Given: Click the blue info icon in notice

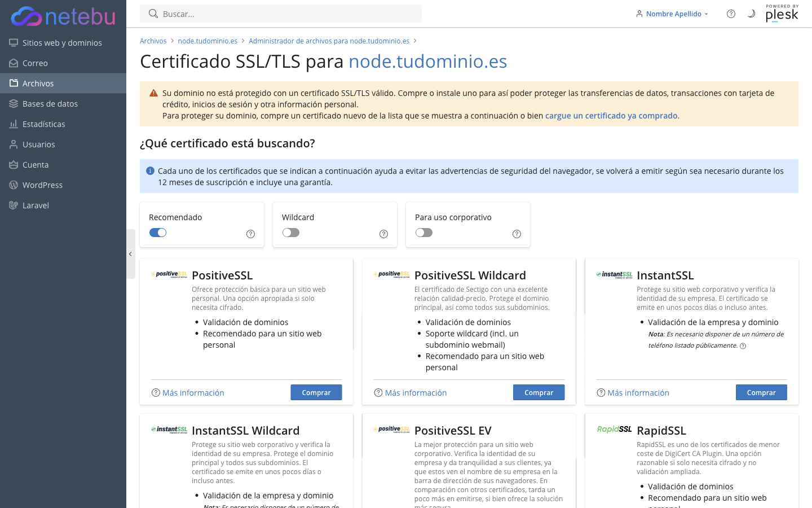Looking at the screenshot, I should 150,170.
